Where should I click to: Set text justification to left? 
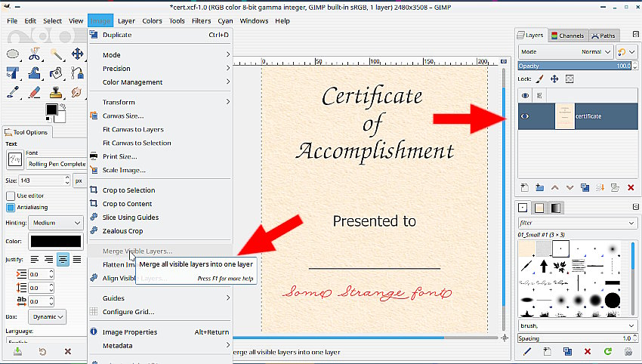[35, 259]
